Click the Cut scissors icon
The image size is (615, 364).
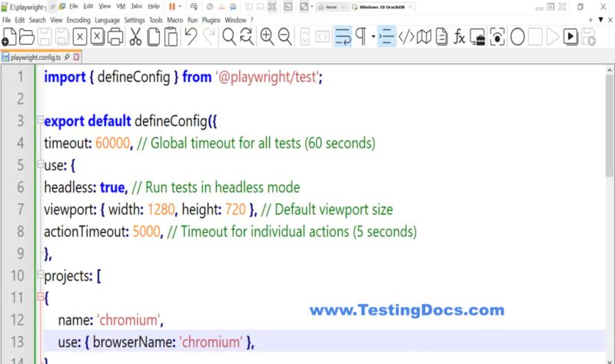click(135, 37)
